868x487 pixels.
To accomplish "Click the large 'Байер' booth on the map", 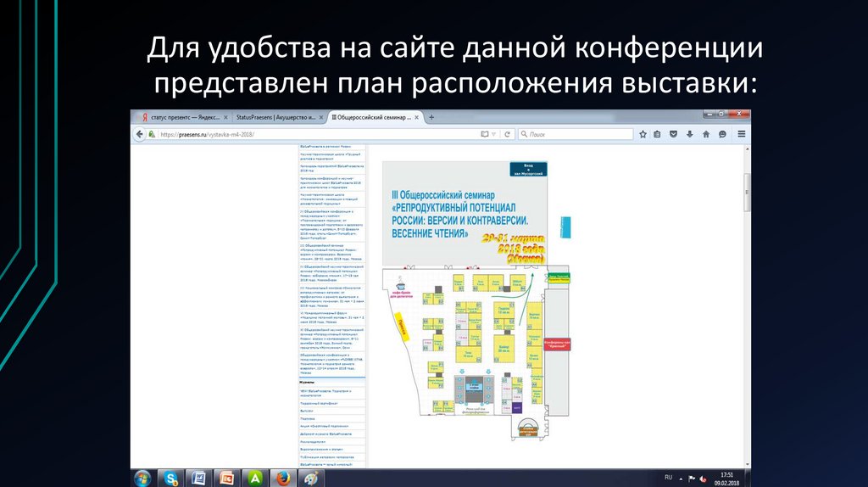I will (504, 348).
